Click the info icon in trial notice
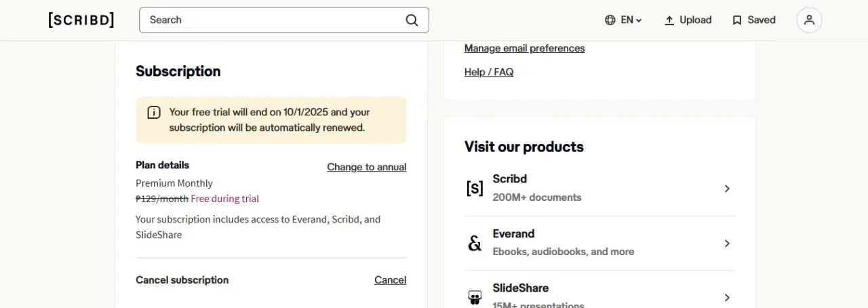Image resolution: width=868 pixels, height=308 pixels. (154, 113)
